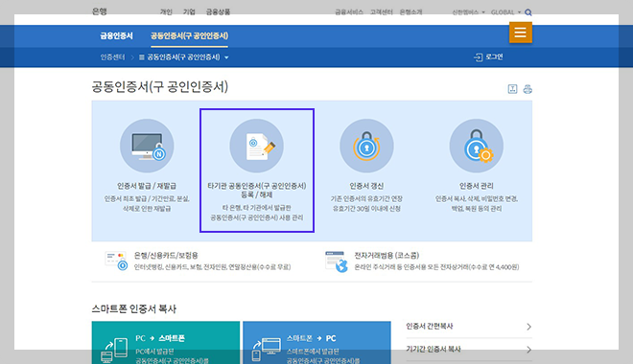Viewport: 633px width, 364px height.
Task: Click the 전자거래범용 (코스콤) heading
Action: click(387, 256)
